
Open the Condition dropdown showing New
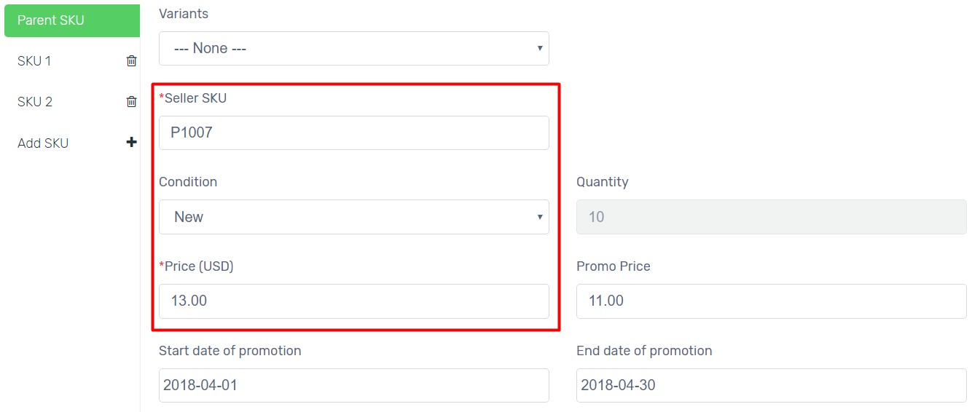(x=354, y=217)
